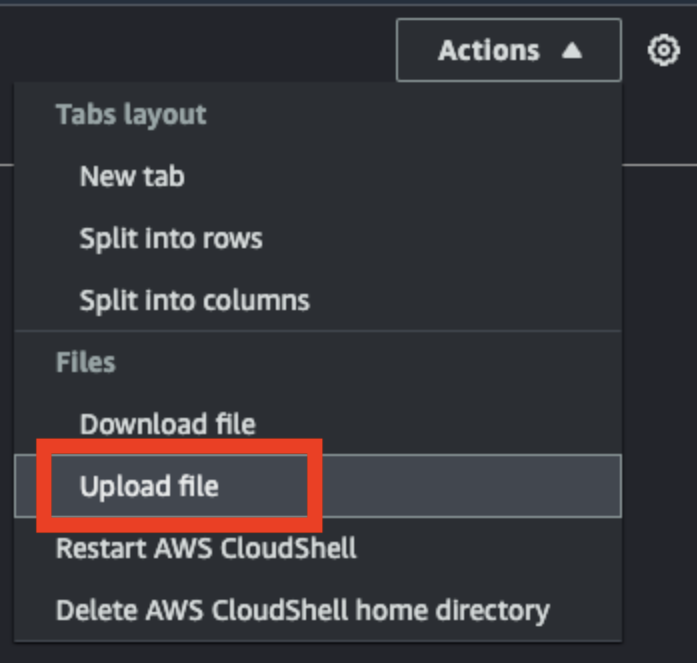Click blank space right of Split into rows
Viewport: 697px width, 663px height.
tap(440, 239)
